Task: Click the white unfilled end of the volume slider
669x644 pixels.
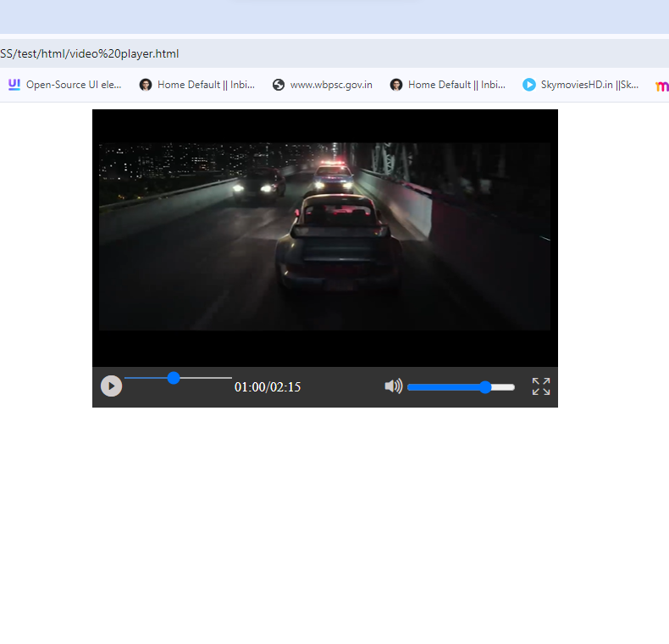Action: click(x=506, y=387)
